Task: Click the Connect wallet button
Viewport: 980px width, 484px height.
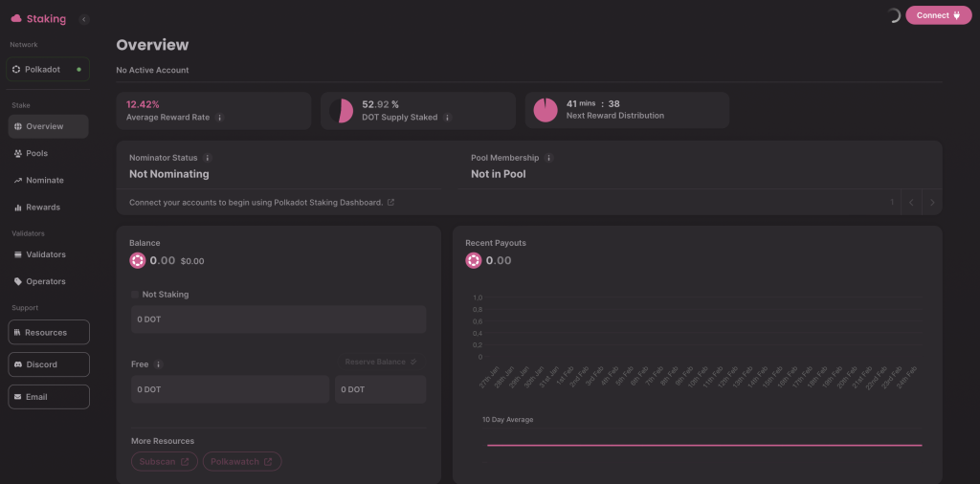Action: pyautogui.click(x=939, y=15)
